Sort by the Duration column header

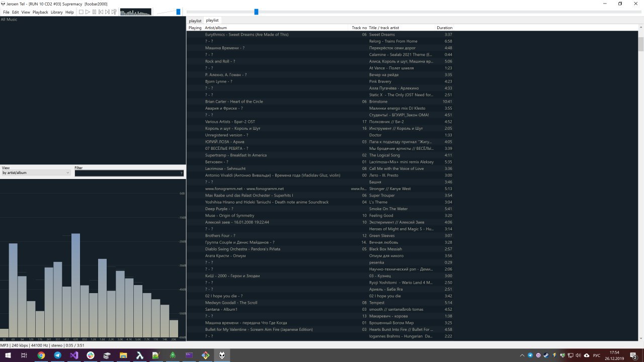445,28
